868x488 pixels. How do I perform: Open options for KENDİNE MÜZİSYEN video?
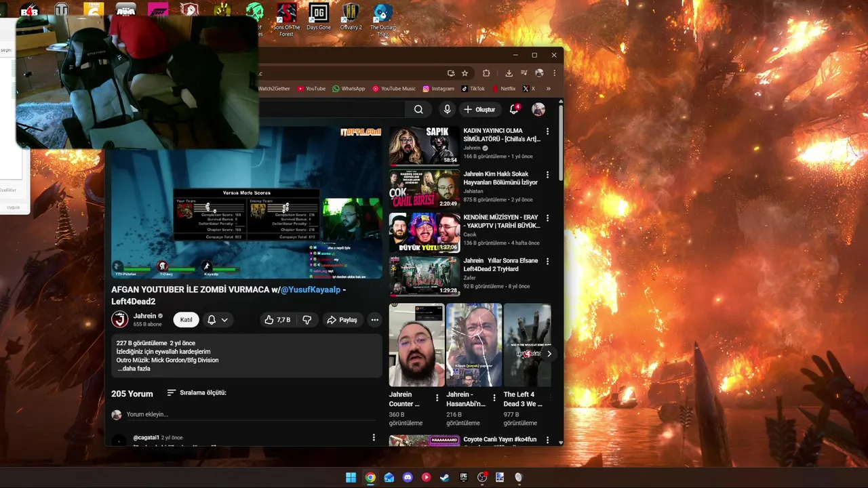(x=547, y=218)
